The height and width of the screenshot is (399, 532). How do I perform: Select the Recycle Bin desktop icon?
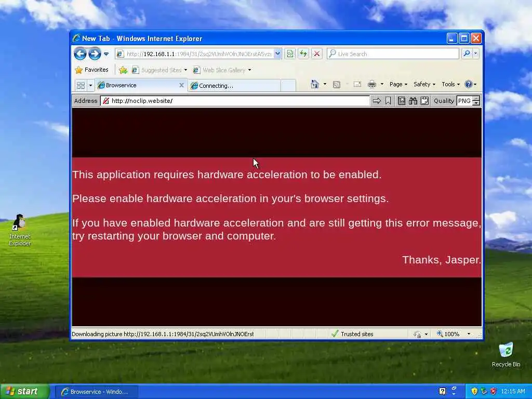point(506,354)
